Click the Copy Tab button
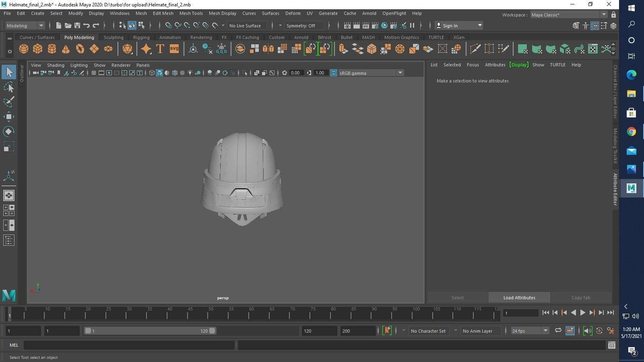The height and width of the screenshot is (362, 644). [x=581, y=298]
